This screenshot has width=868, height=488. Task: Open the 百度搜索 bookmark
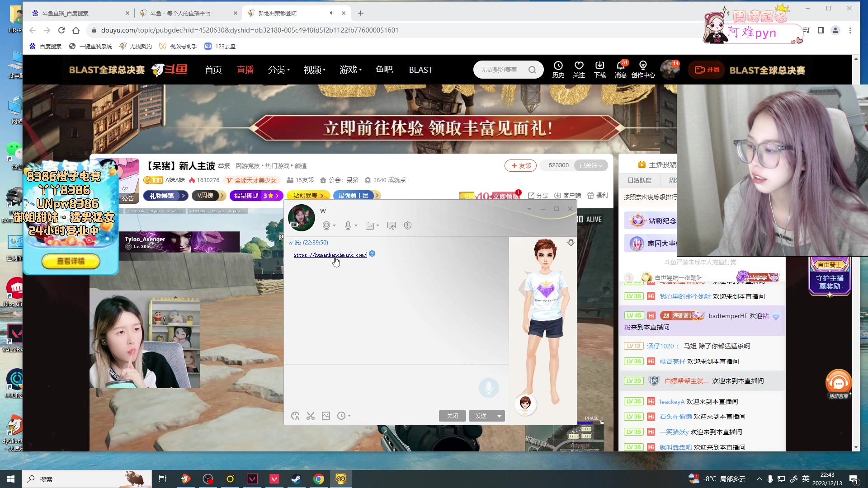point(46,46)
